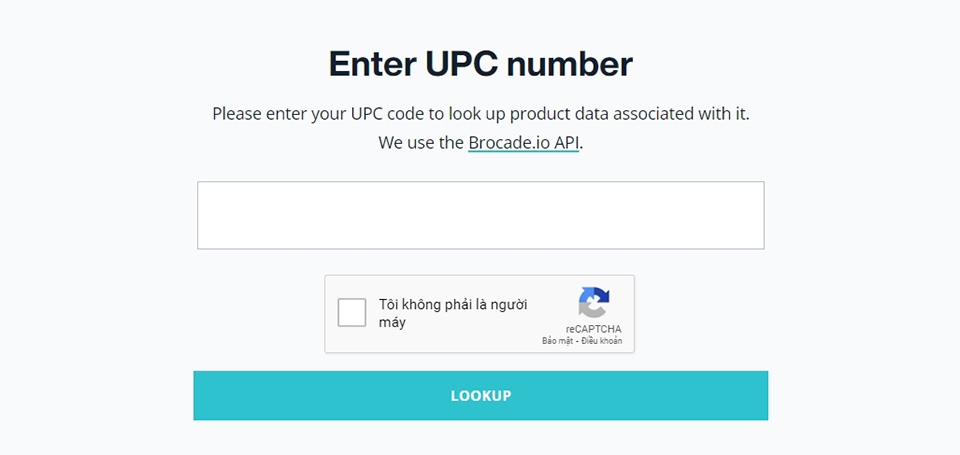Click the "We use the" text
The height and width of the screenshot is (455, 960).
pyautogui.click(x=420, y=142)
